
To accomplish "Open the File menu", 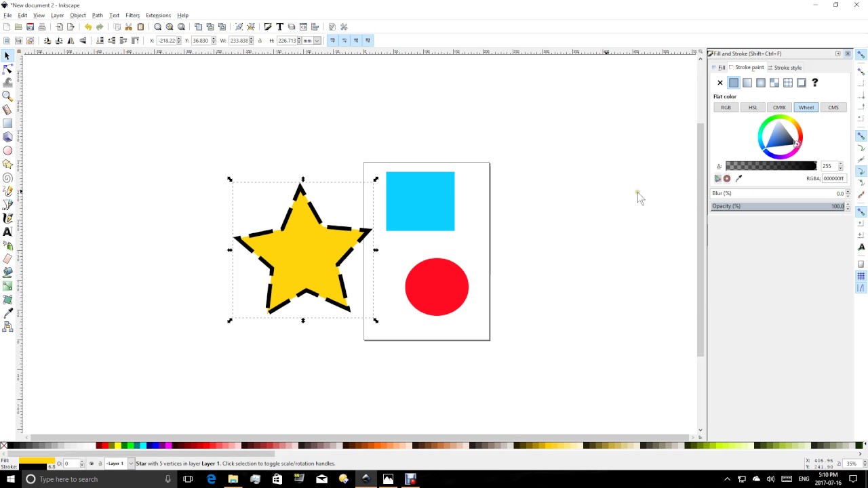I will [7, 15].
